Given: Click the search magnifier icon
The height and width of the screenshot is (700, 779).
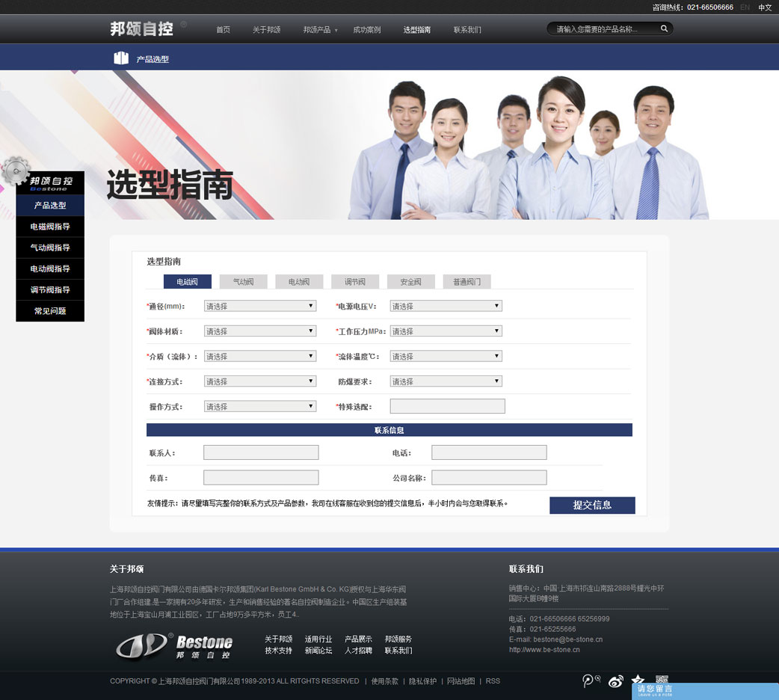Looking at the screenshot, I should pyautogui.click(x=664, y=28).
